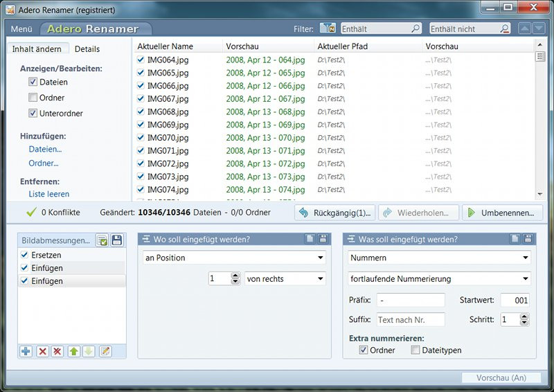Open the 'von rechts' dropdown

point(285,278)
